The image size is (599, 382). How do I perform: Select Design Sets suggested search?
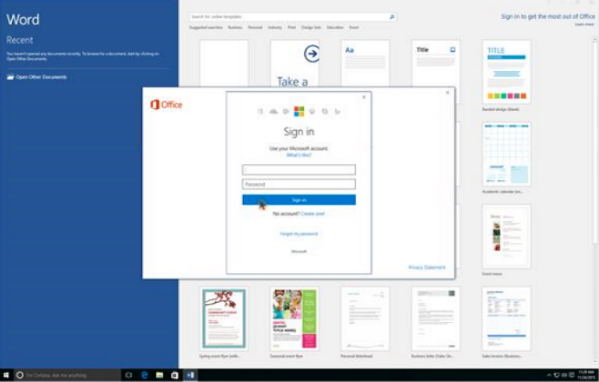pyautogui.click(x=311, y=28)
